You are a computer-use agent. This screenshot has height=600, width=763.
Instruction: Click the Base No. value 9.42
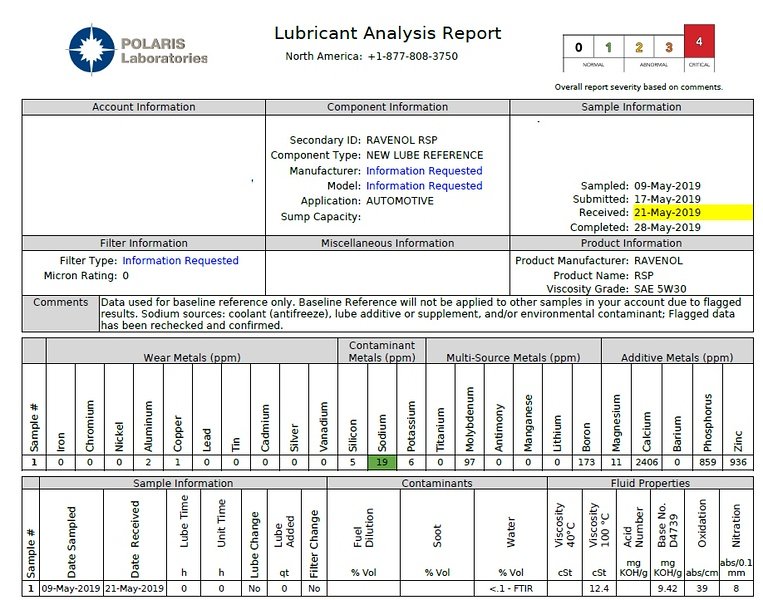coord(667,588)
